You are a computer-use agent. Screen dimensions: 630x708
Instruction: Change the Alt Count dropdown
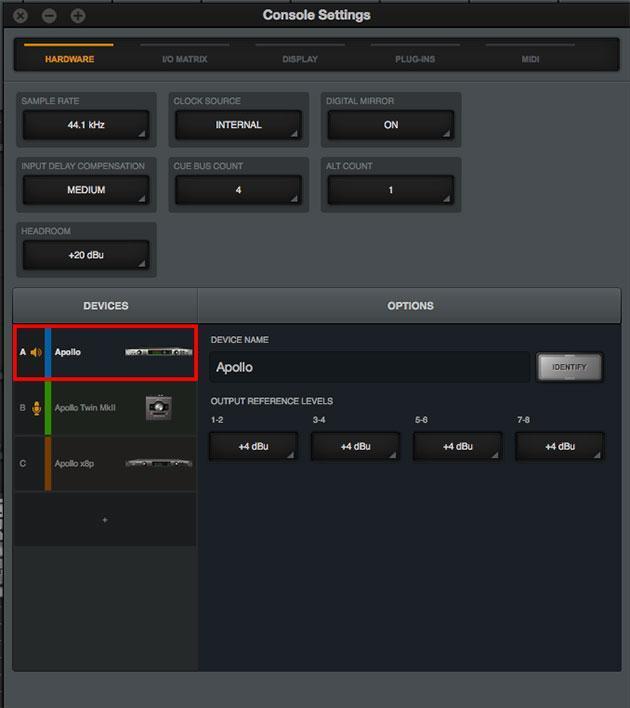click(391, 190)
